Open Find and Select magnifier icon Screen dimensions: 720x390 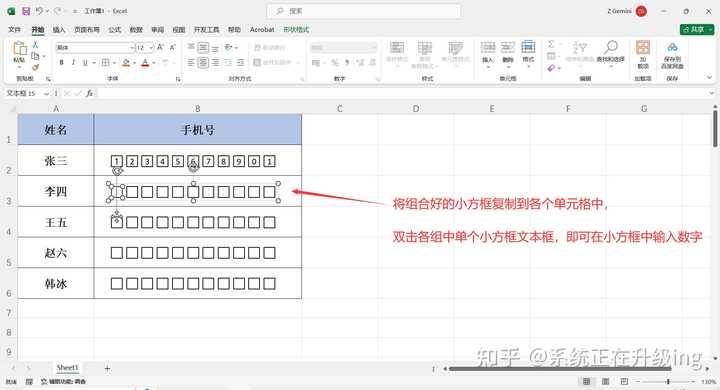[x=611, y=47]
